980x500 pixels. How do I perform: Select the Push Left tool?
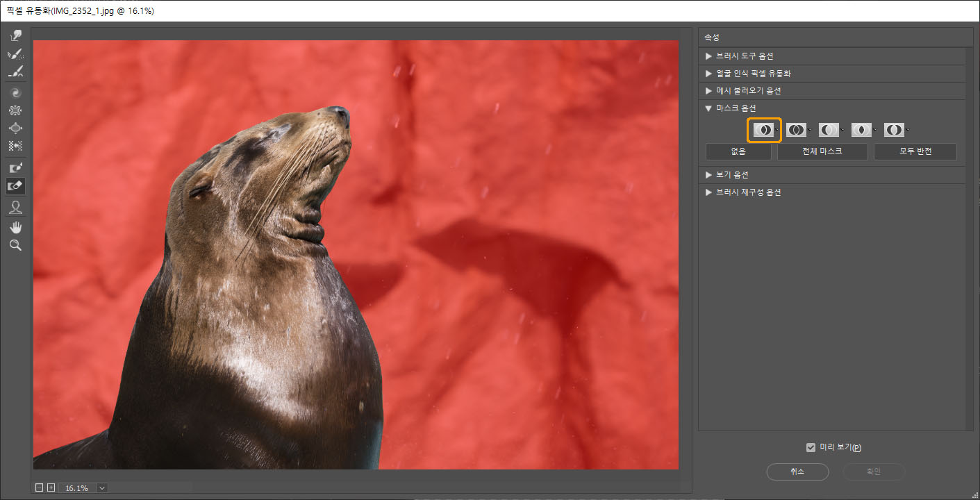pyautogui.click(x=15, y=147)
